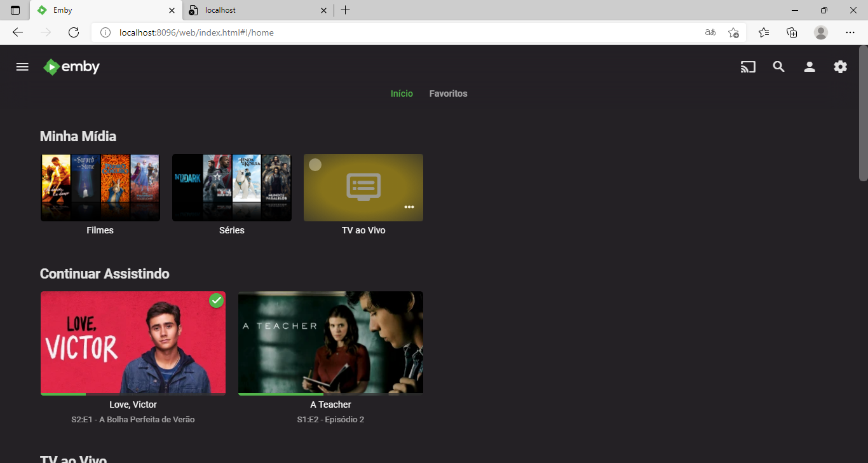Screen dimensions: 868x463
Task: Click the Love, Victor progress bar
Action: (133, 394)
